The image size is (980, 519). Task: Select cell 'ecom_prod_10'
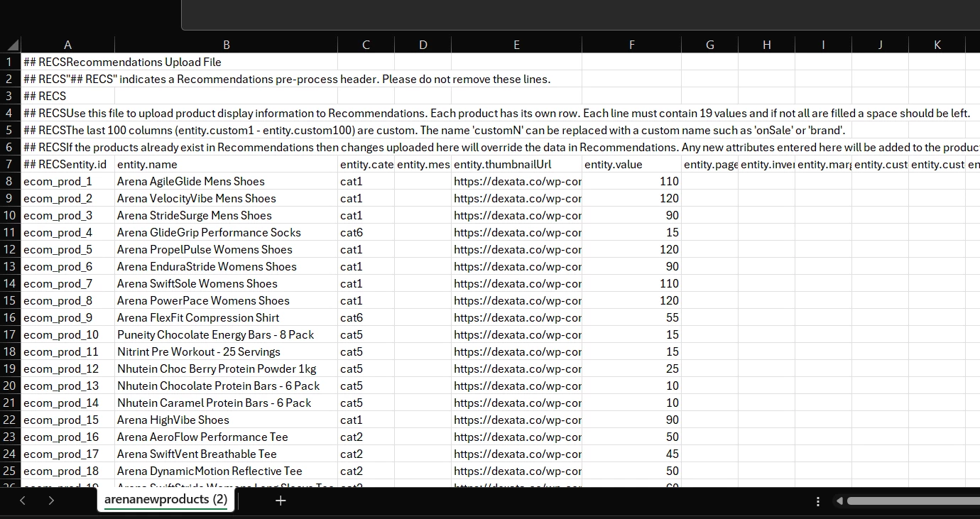coord(67,334)
